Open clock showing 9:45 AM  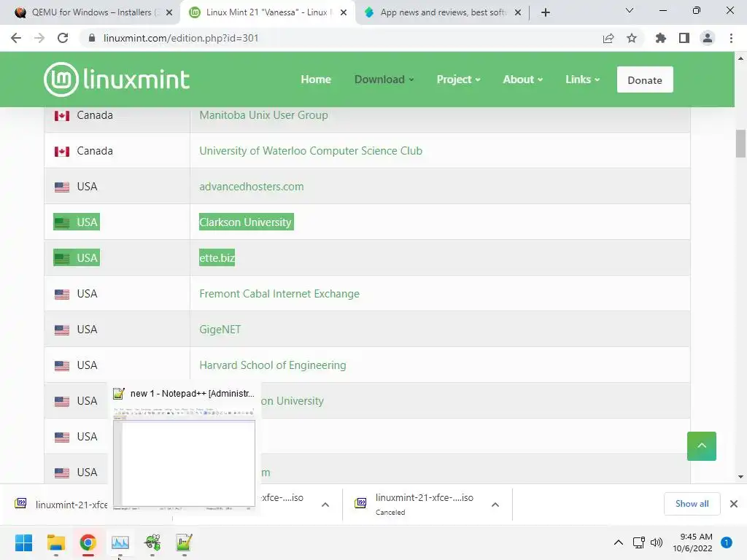coord(692,542)
